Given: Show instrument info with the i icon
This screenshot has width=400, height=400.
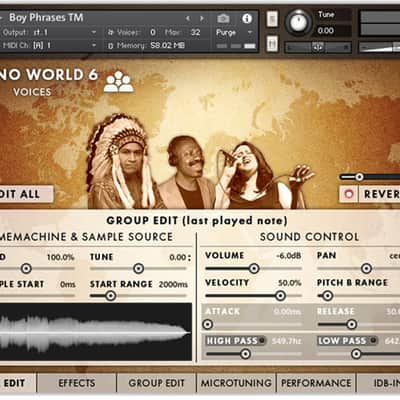Looking at the screenshot, I should tap(247, 18).
